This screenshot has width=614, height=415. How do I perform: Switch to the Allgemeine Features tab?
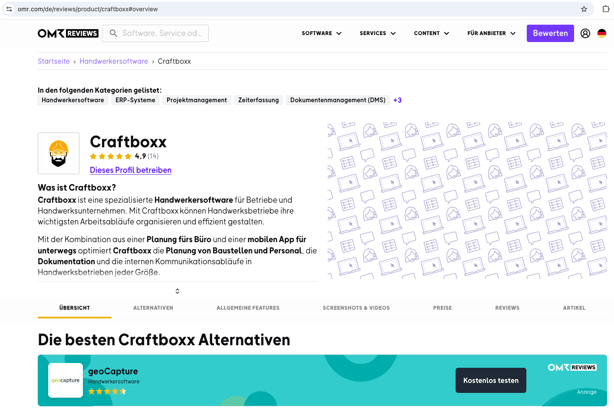point(248,308)
